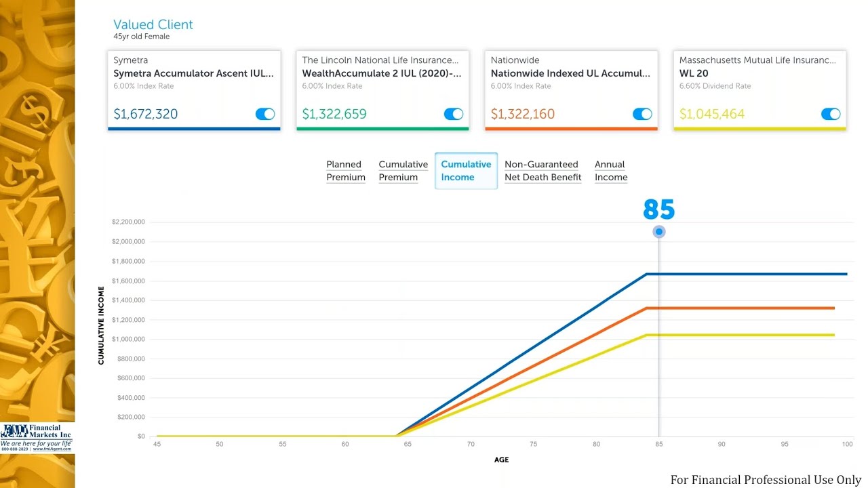This screenshot has width=868, height=488.
Task: View the Annual Income tab
Action: pos(611,171)
